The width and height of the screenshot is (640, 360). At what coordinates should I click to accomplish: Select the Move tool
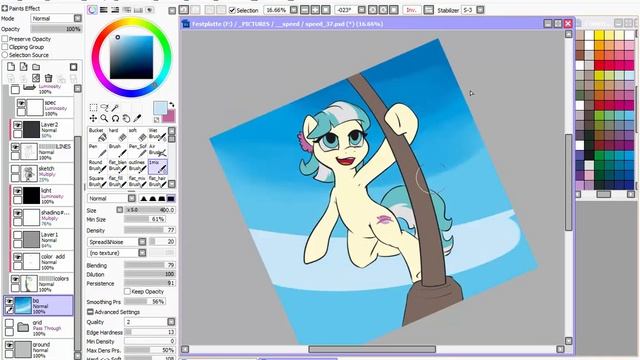click(x=93, y=118)
